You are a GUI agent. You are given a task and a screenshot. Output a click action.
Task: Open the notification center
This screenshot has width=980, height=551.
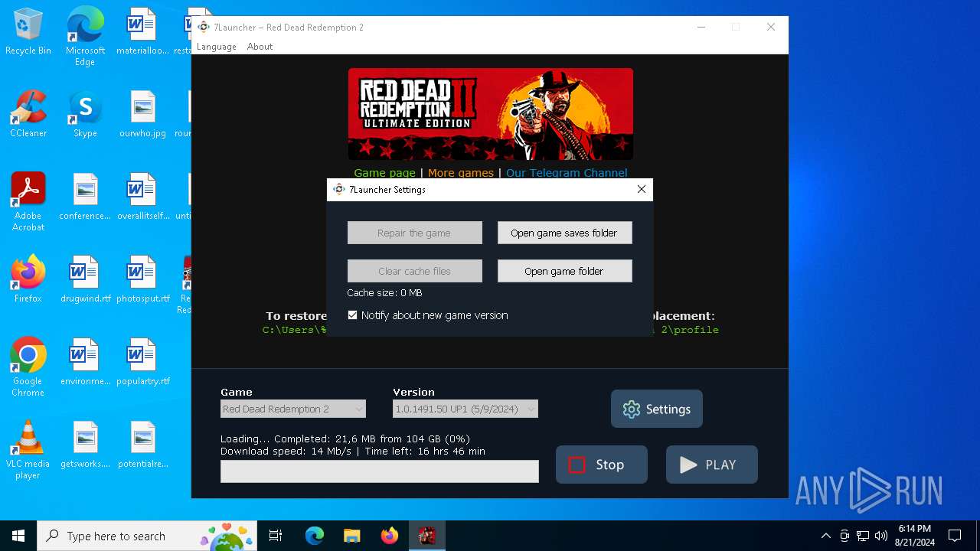[955, 536]
